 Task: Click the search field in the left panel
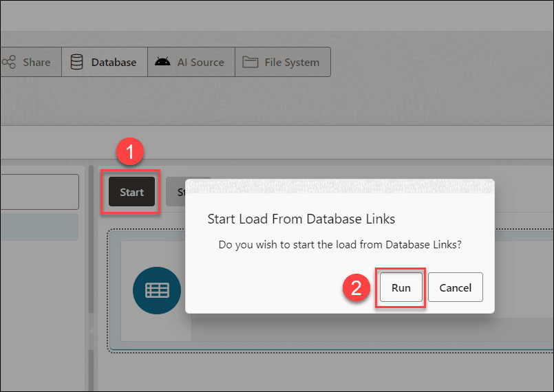(39, 191)
